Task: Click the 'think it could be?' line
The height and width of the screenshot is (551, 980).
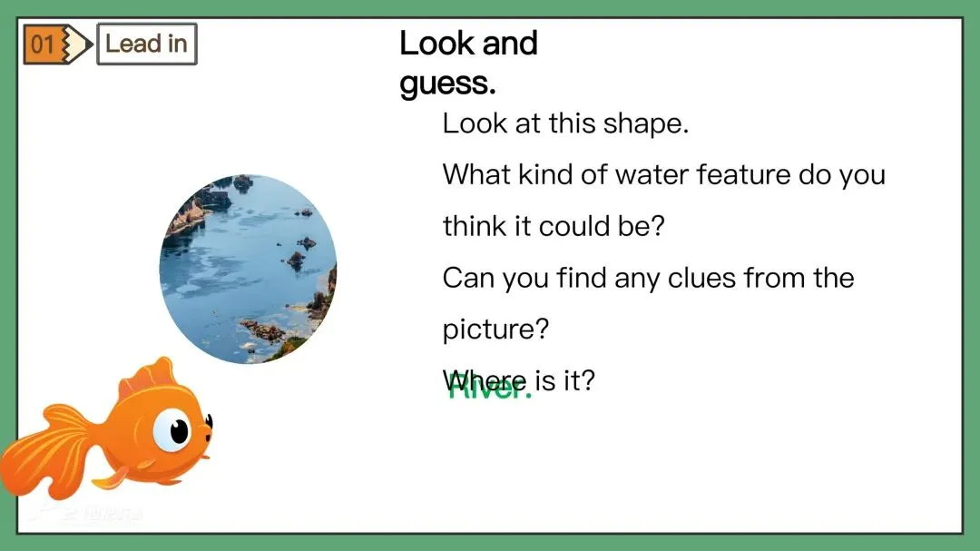Action: [554, 226]
